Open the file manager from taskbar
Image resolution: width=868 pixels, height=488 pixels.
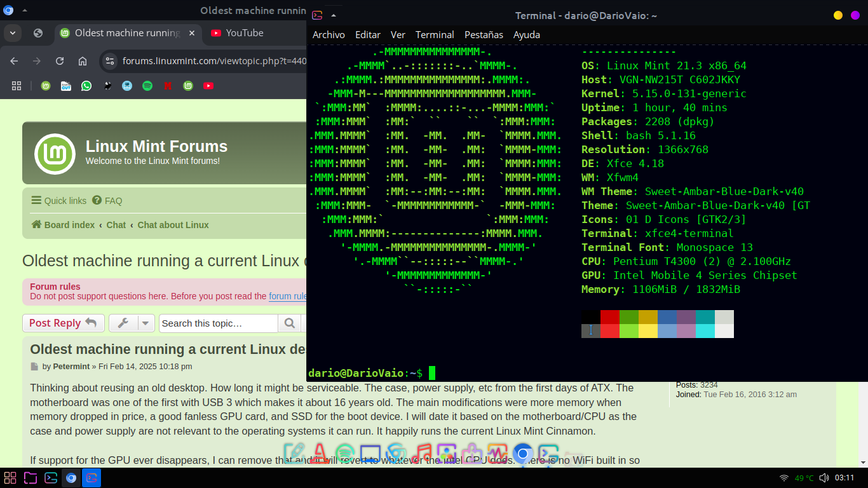(x=31, y=478)
